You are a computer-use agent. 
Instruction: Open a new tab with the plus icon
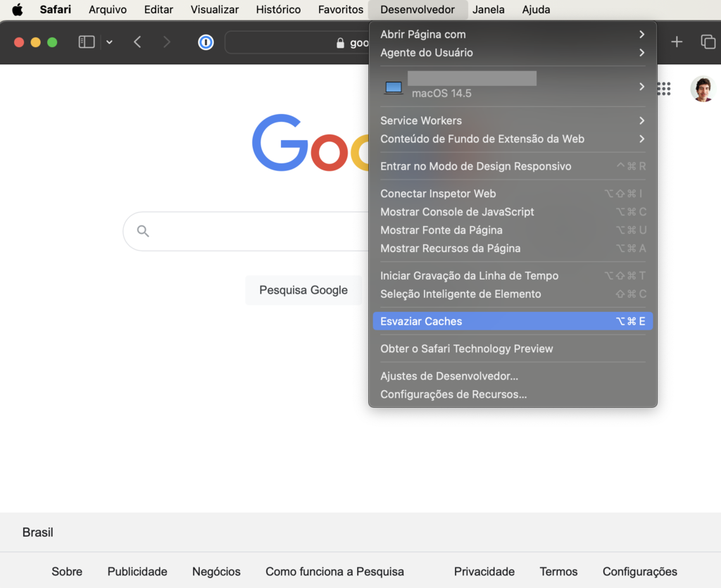point(676,42)
